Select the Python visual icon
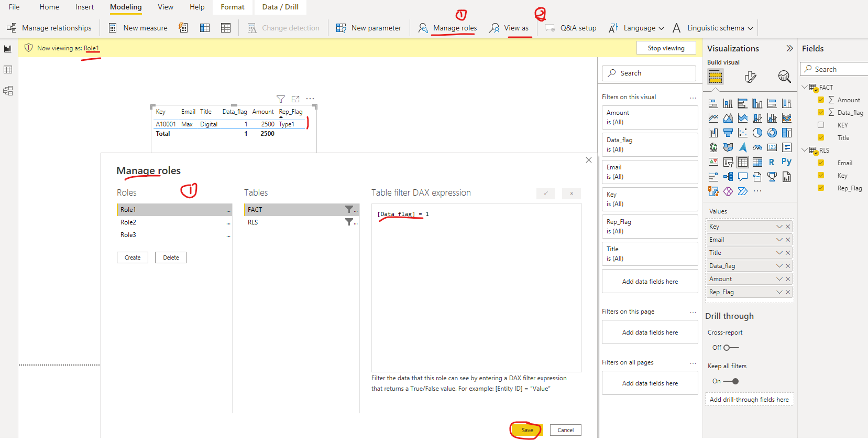The height and width of the screenshot is (440, 868). pos(786,162)
